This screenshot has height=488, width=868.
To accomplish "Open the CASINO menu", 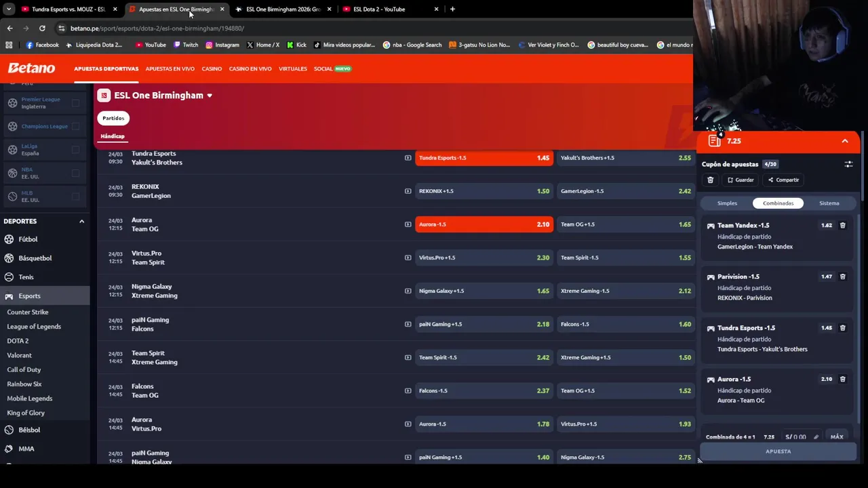I will click(x=212, y=68).
